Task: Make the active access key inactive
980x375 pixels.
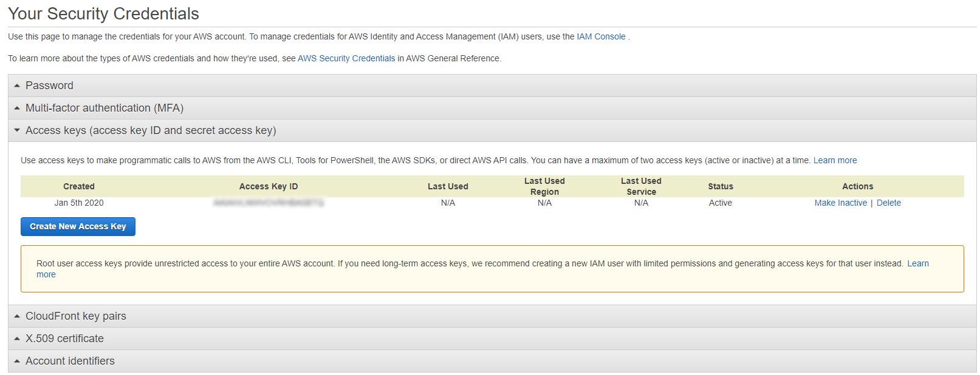Action: pos(841,203)
